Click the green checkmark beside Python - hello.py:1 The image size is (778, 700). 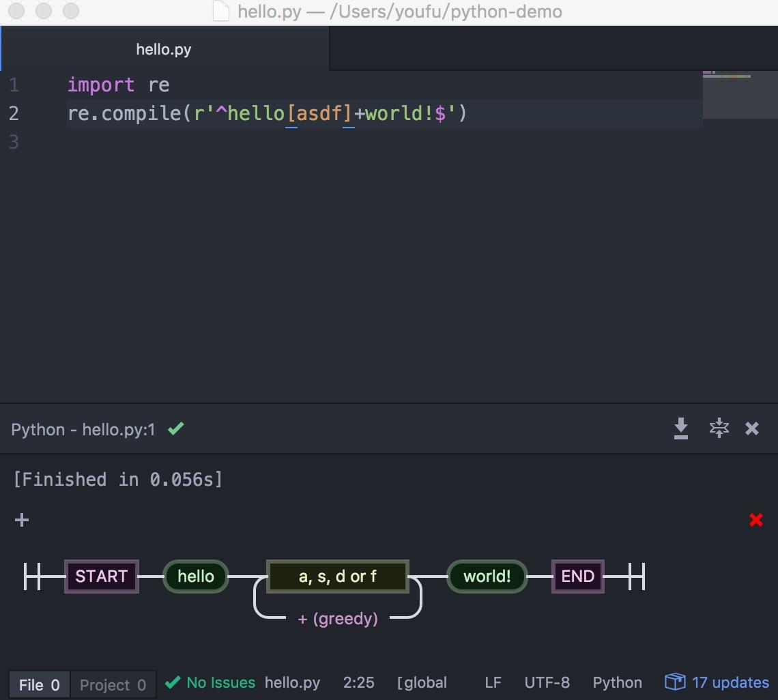pyautogui.click(x=175, y=428)
